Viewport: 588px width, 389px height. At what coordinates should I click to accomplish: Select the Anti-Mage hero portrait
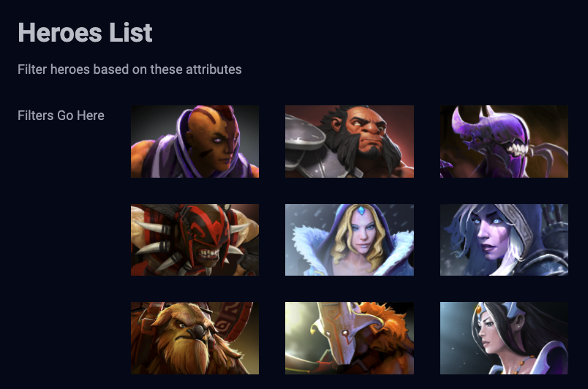pyautogui.click(x=195, y=141)
